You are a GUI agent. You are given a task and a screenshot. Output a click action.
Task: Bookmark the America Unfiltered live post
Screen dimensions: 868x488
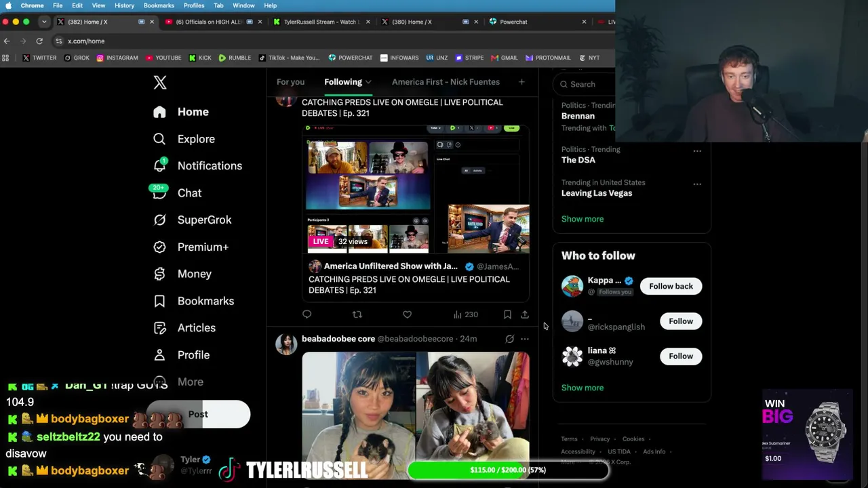(507, 314)
